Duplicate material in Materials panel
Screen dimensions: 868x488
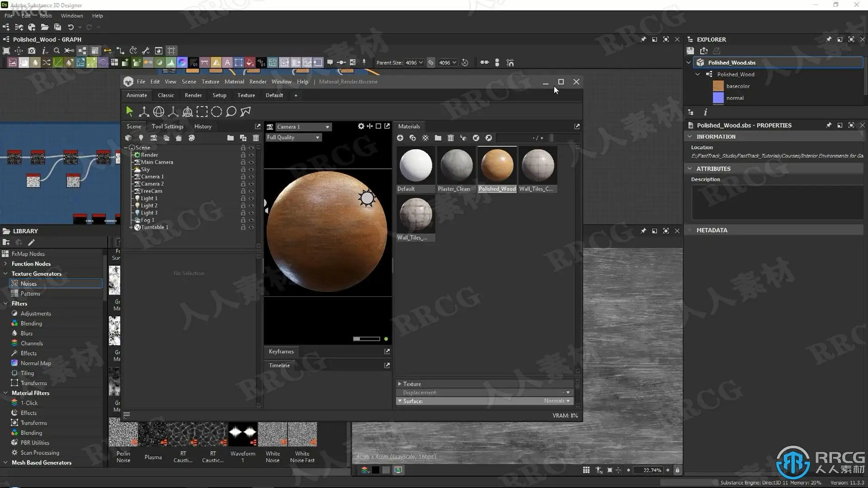413,138
